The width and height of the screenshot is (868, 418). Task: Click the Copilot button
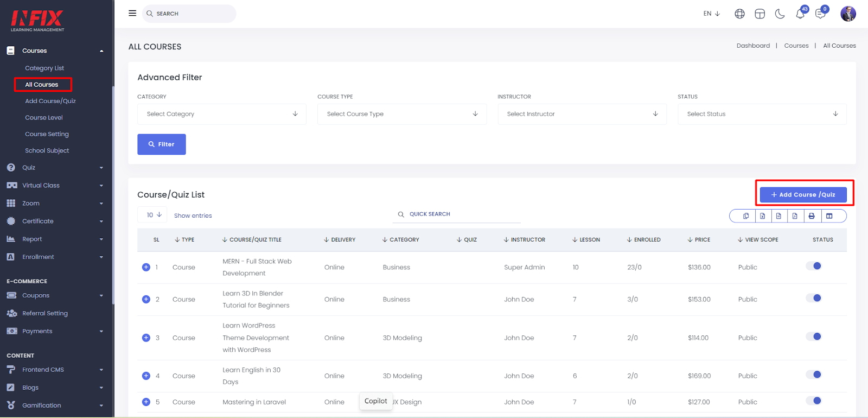[376, 401]
